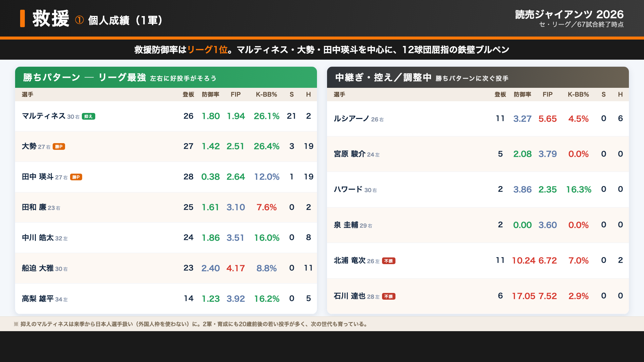644x362 pixels.
Task: Click 北浦 竜次's ERA value 10.24
Action: tap(524, 260)
